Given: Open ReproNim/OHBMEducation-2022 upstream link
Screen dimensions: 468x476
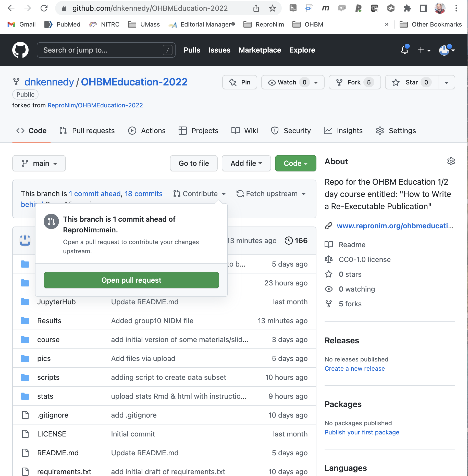Looking at the screenshot, I should [95, 105].
